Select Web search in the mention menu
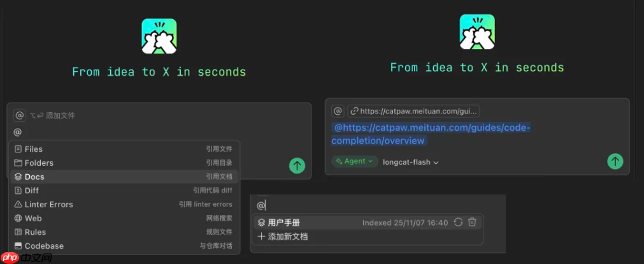 (124, 218)
